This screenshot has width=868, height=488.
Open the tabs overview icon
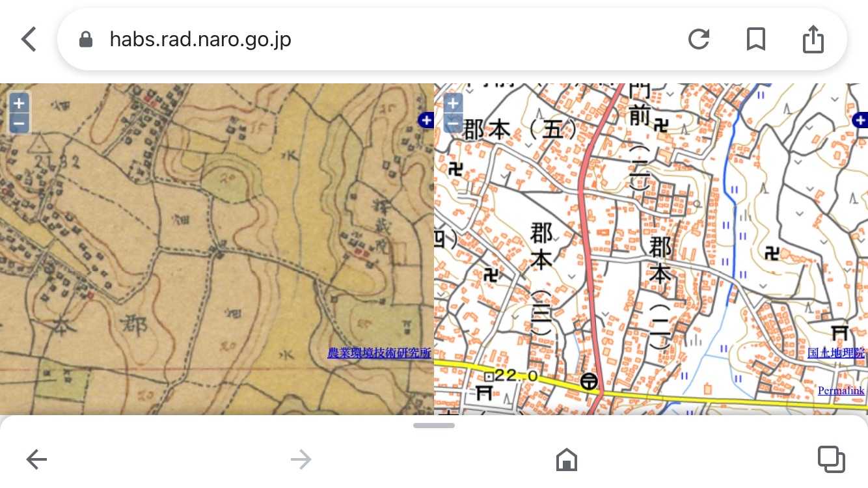tap(831, 460)
